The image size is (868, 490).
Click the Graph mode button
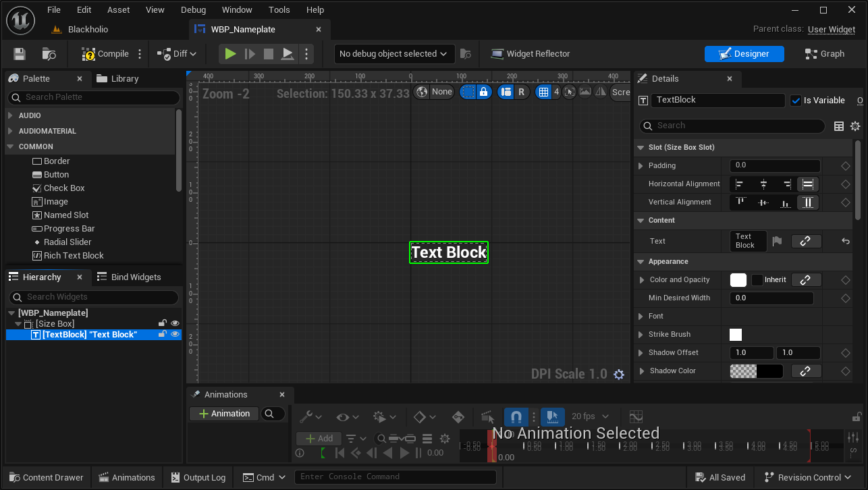(x=824, y=54)
